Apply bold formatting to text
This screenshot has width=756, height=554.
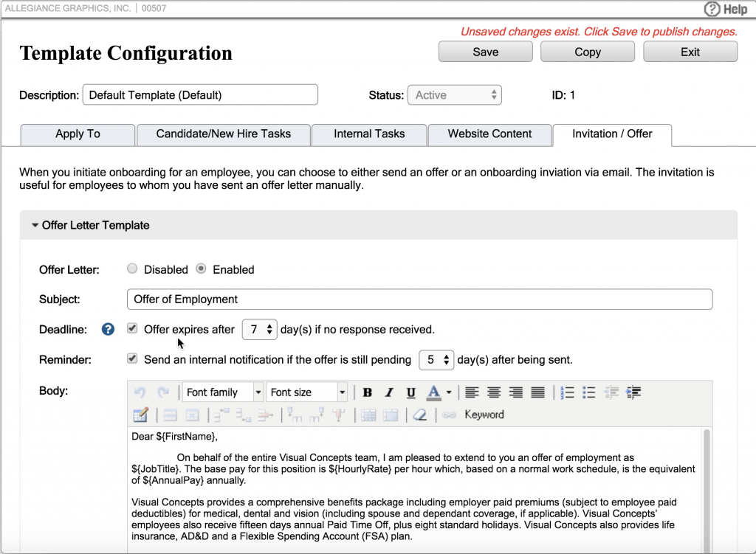pyautogui.click(x=367, y=392)
